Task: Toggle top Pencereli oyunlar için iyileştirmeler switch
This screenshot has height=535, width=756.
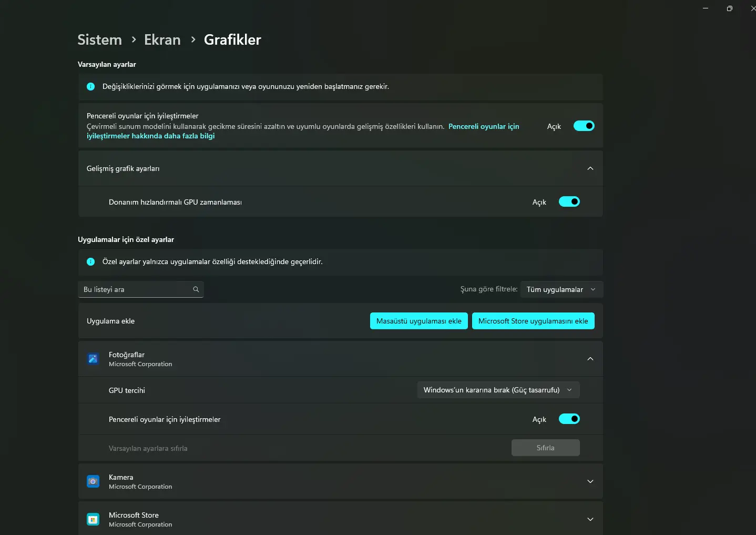Action: pyautogui.click(x=584, y=126)
